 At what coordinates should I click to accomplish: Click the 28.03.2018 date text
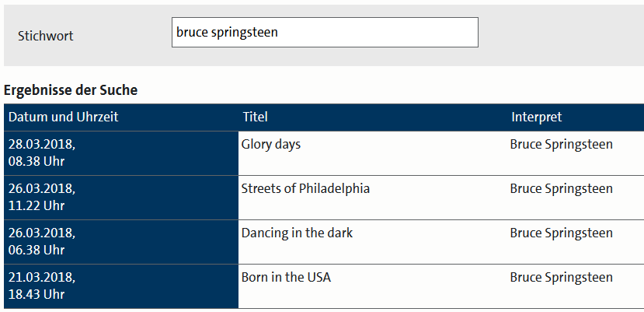pyautogui.click(x=41, y=145)
